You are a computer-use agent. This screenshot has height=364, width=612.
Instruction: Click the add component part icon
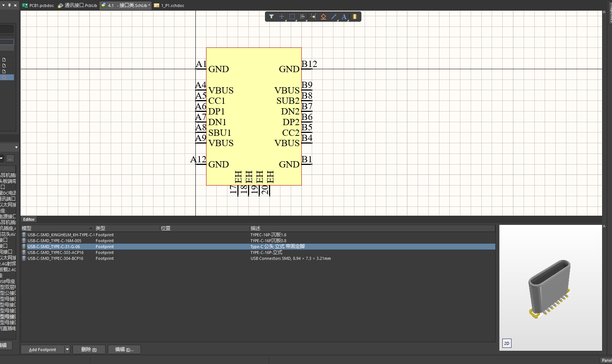coord(355,17)
